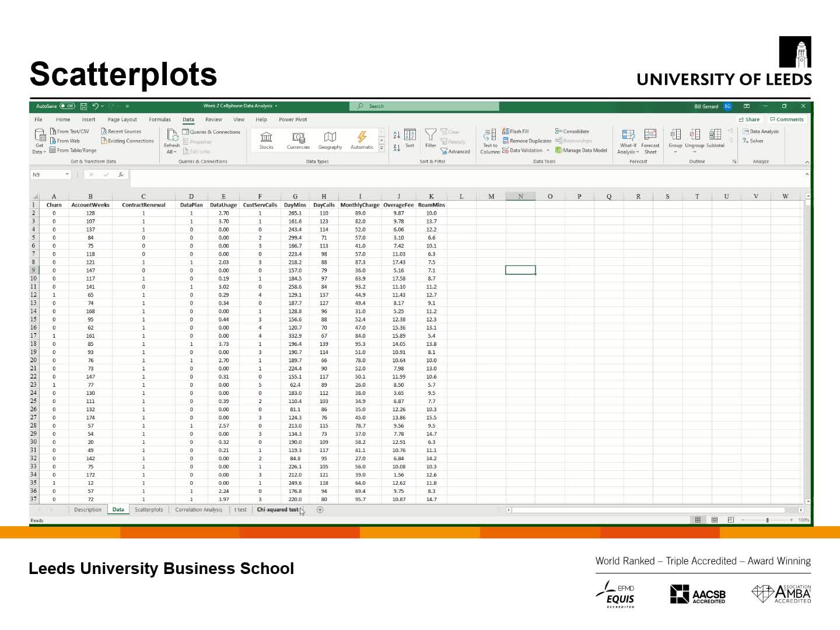
Task: Choose From Web data source
Action: [65, 141]
